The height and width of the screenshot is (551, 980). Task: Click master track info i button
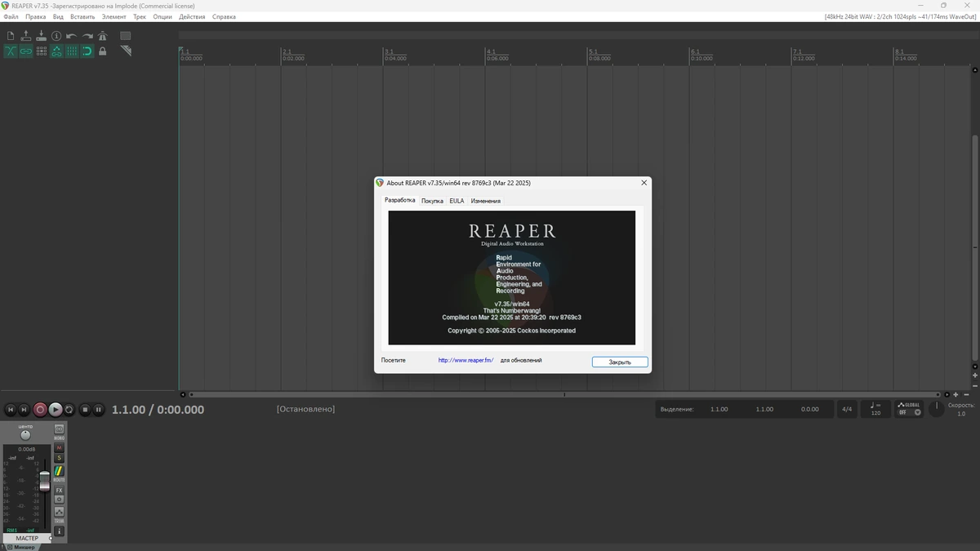59,531
